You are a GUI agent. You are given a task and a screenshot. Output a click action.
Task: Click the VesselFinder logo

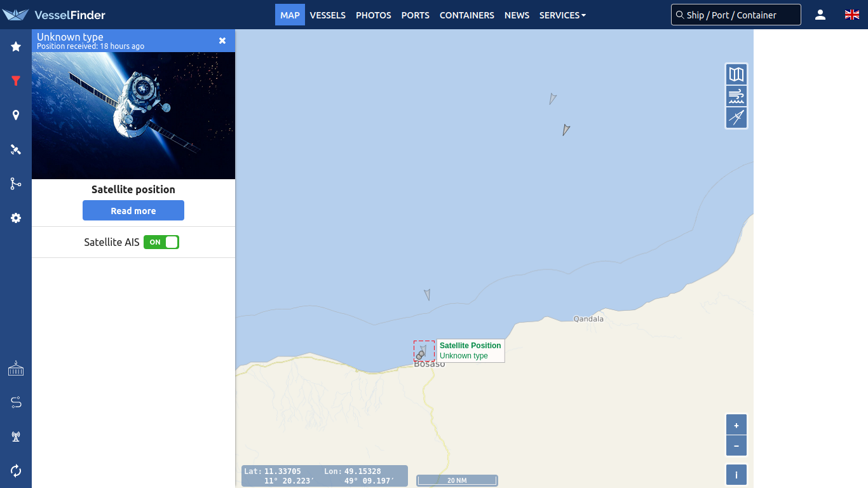pos(54,15)
